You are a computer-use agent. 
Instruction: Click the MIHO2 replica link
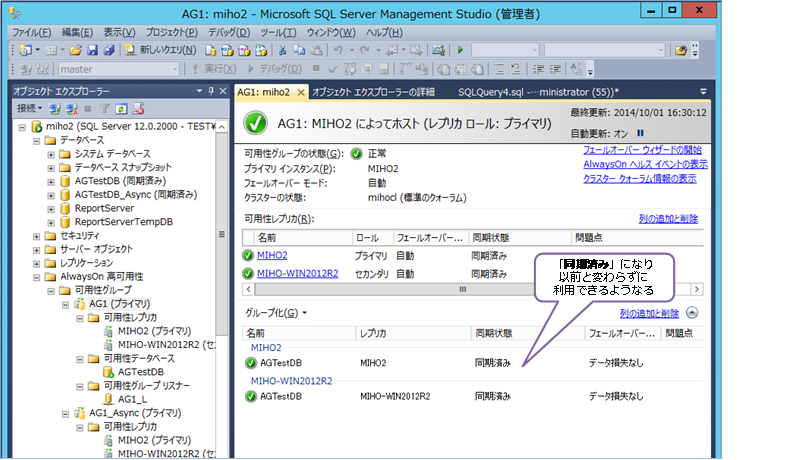click(x=272, y=255)
